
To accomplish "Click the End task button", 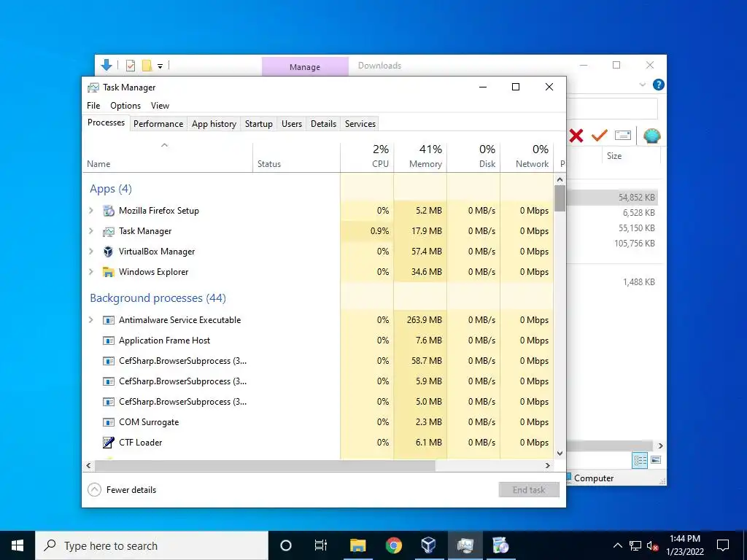I will tap(529, 489).
